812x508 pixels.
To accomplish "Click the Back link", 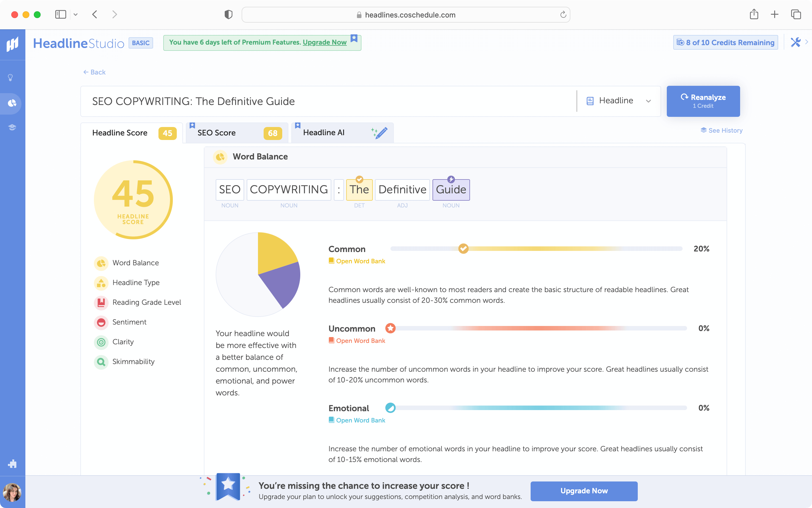I will [94, 72].
